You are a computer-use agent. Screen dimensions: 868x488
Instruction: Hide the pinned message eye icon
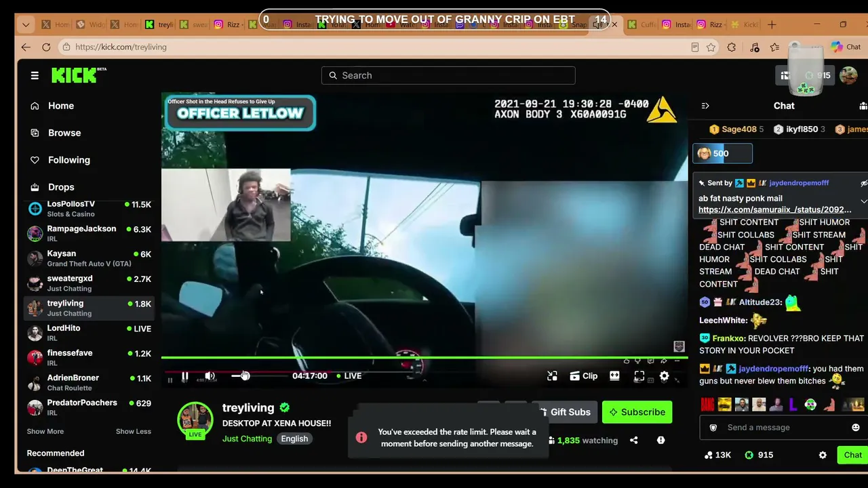click(x=864, y=183)
